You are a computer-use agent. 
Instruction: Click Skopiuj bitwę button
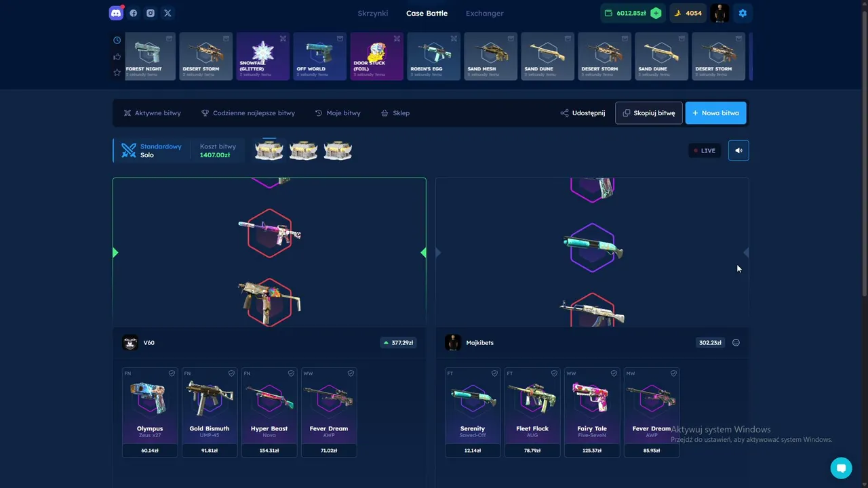click(649, 113)
